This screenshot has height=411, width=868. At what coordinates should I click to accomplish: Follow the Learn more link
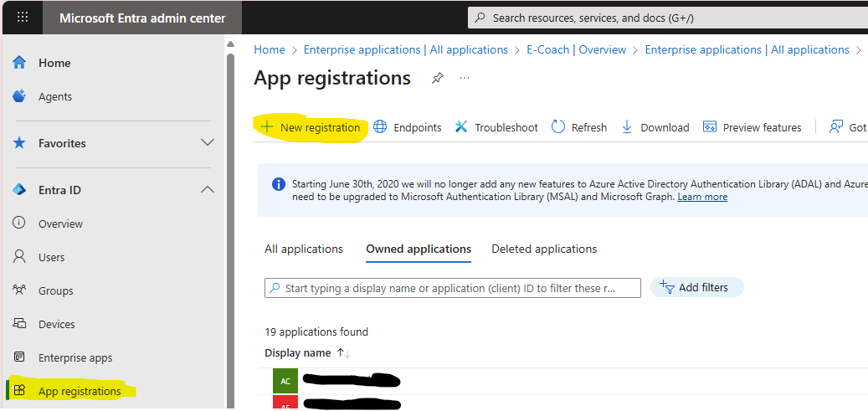point(702,197)
